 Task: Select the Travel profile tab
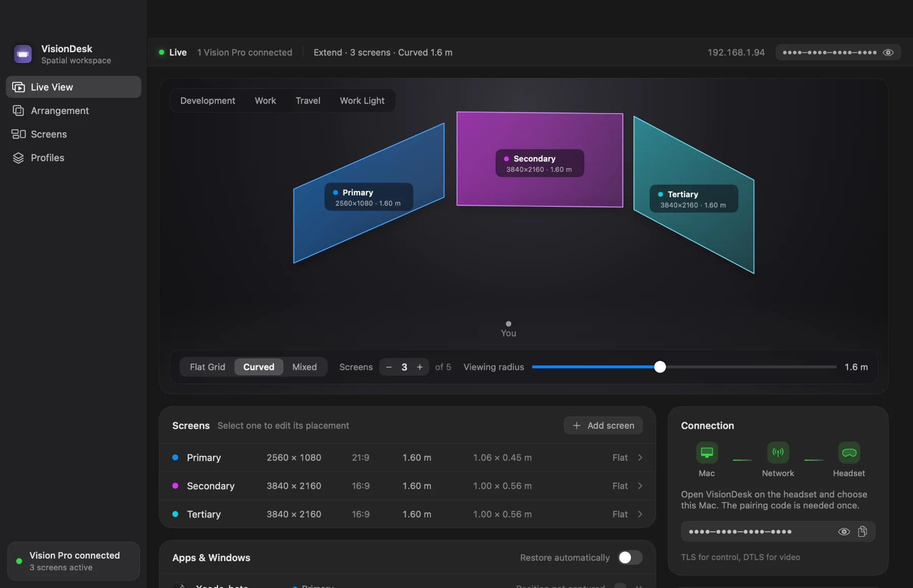[308, 100]
